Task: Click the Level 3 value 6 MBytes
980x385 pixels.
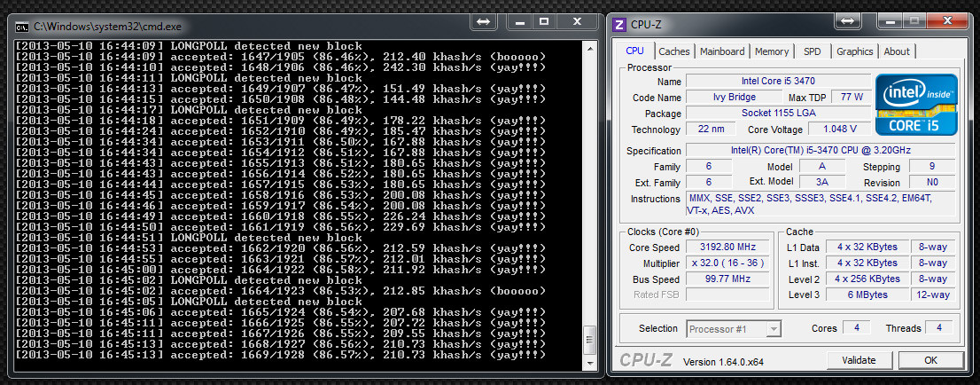Action: 867,295
